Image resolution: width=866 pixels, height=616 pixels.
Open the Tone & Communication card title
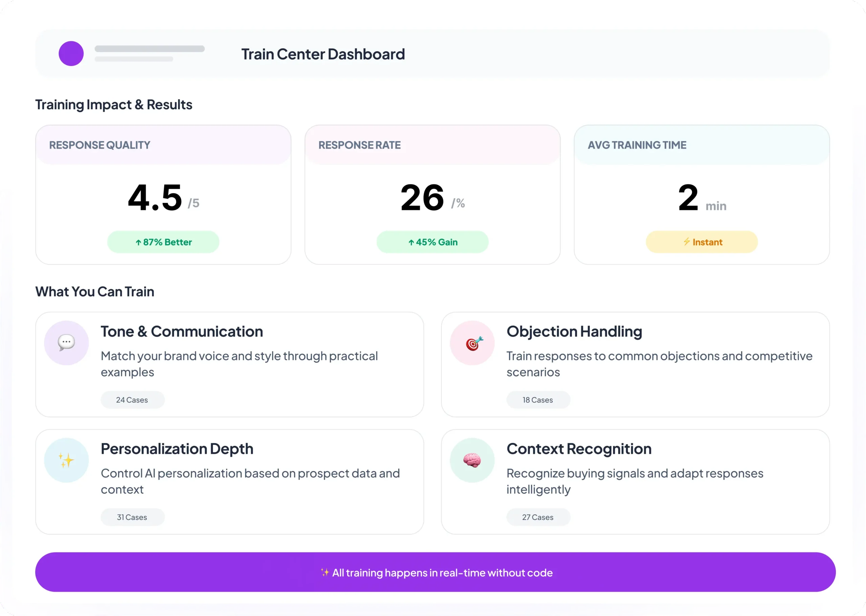tap(182, 332)
